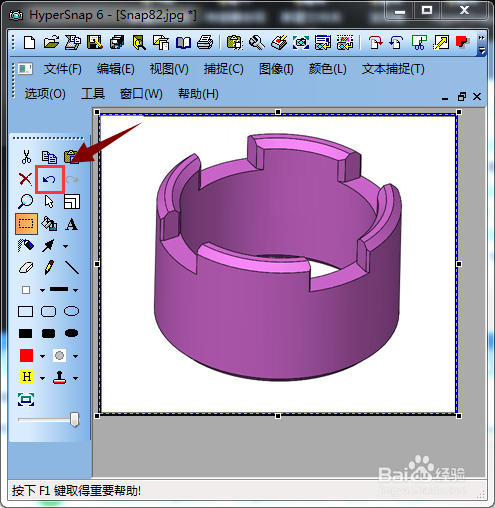Click the Rotate right toolbar icon
Image resolution: width=495 pixels, height=508 pixels.
[x=376, y=43]
